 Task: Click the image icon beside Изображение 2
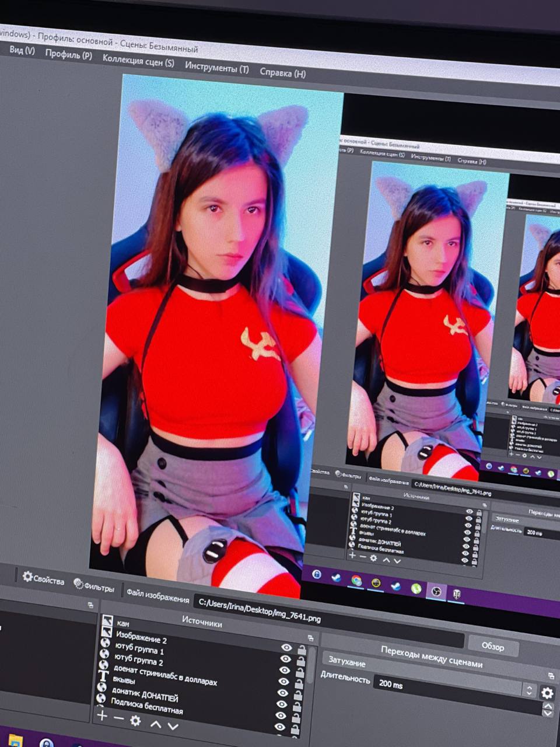tap(106, 632)
